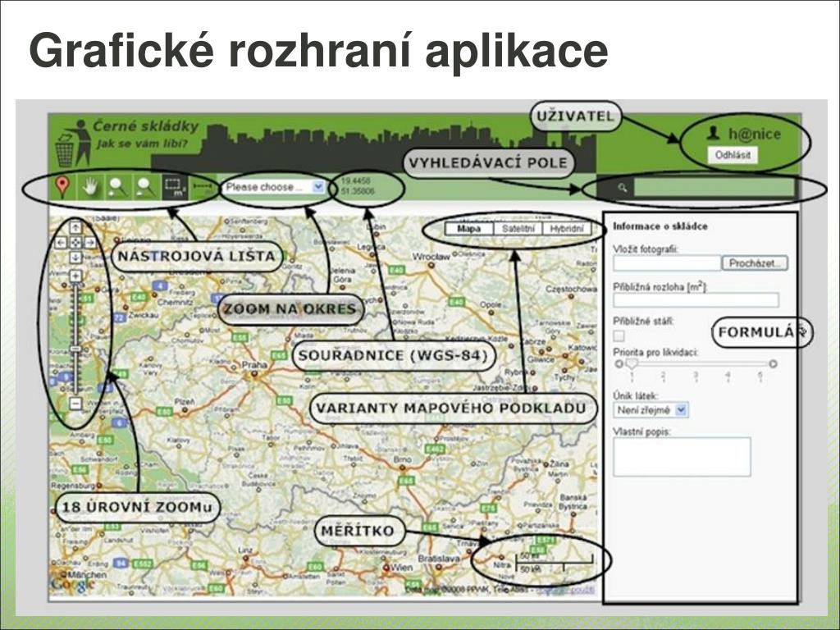Click Plzeň on the map
840x630 pixels.
[185, 402]
